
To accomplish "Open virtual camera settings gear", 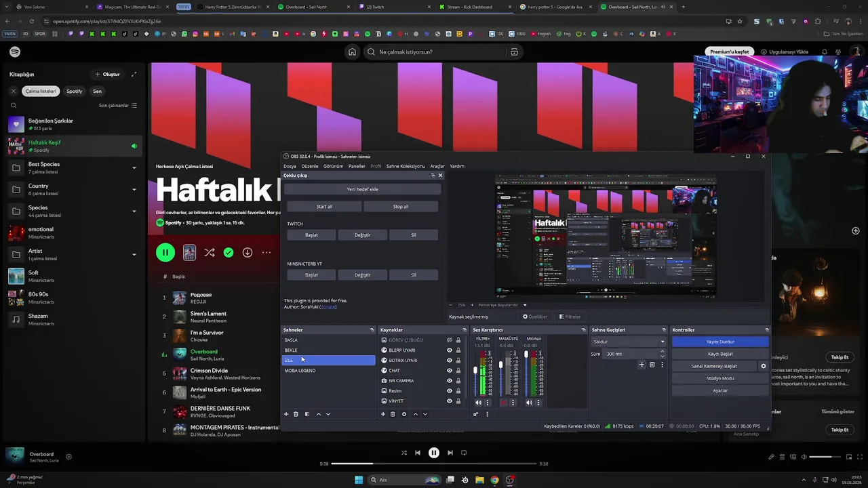I will click(764, 366).
